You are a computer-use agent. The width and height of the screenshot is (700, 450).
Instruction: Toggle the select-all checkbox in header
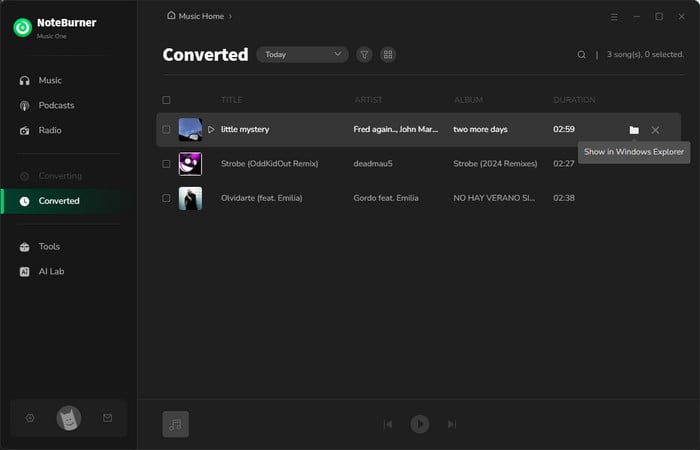[x=166, y=100]
